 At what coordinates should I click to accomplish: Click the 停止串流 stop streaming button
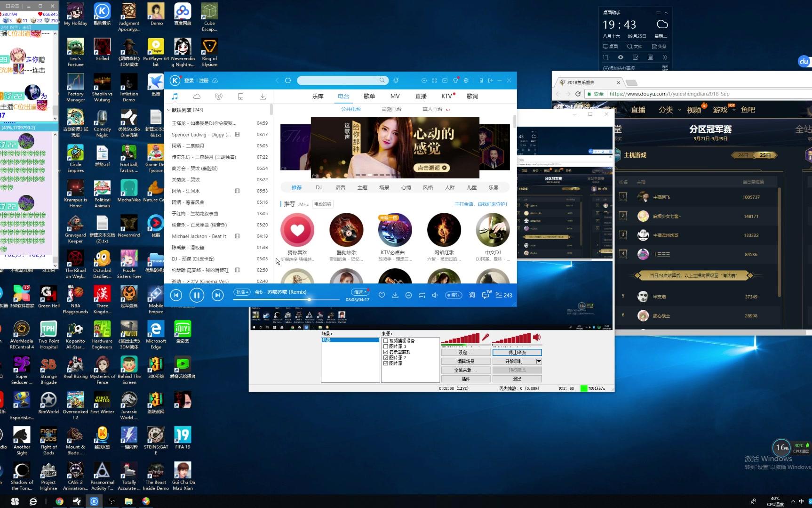[x=517, y=352]
